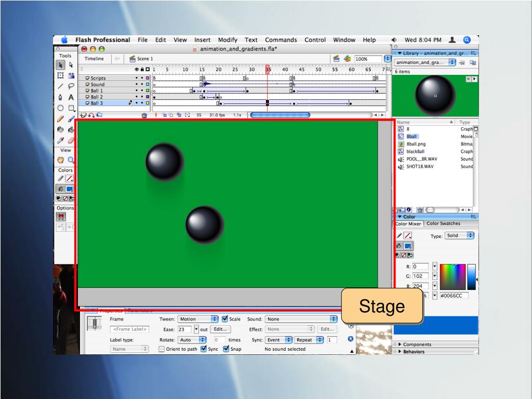Image resolution: width=532 pixels, height=399 pixels.
Task: Choose the Text tool
Action: tap(71, 97)
